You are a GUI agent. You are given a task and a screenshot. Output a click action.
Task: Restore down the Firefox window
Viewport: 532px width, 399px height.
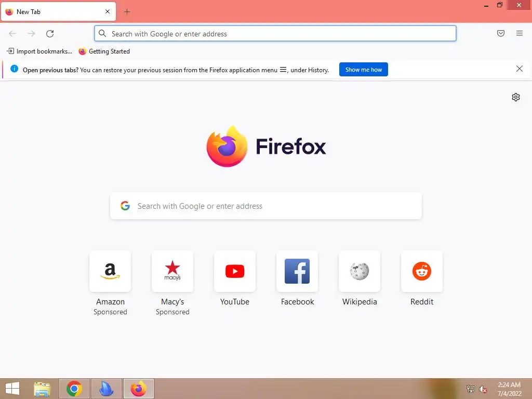pos(499,5)
